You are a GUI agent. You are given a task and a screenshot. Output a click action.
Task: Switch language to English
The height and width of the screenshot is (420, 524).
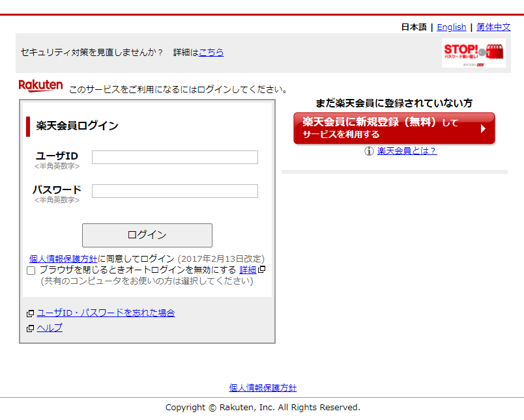tap(452, 27)
